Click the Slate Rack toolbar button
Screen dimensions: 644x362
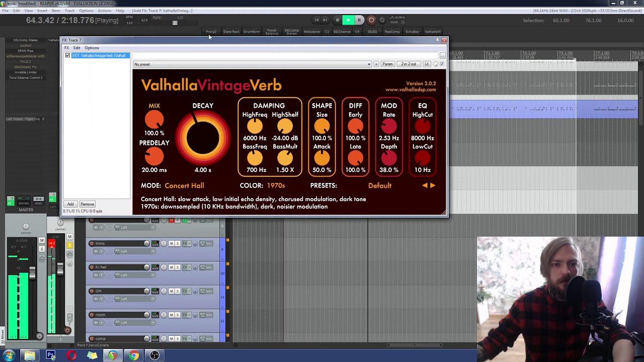(231, 32)
